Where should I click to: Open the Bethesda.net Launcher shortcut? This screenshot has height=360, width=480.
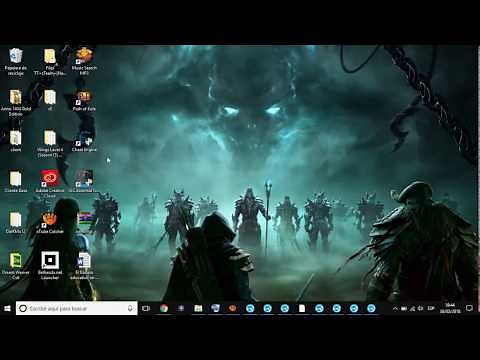click(x=50, y=266)
